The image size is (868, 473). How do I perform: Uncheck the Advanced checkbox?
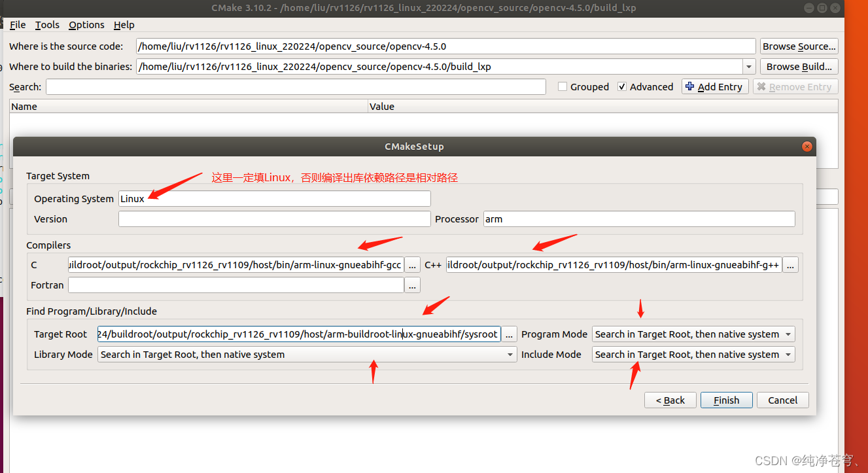(622, 87)
